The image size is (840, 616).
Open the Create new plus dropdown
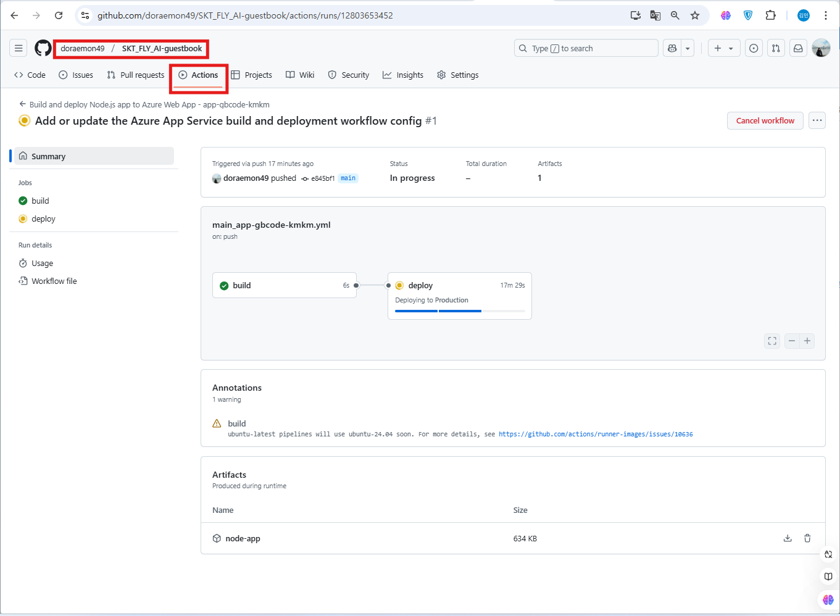[x=723, y=48]
